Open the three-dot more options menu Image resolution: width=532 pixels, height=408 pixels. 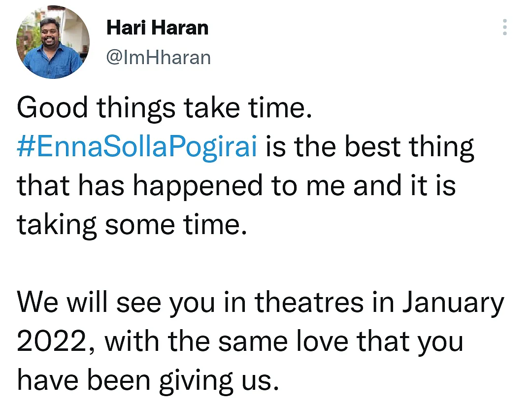pos(505,27)
